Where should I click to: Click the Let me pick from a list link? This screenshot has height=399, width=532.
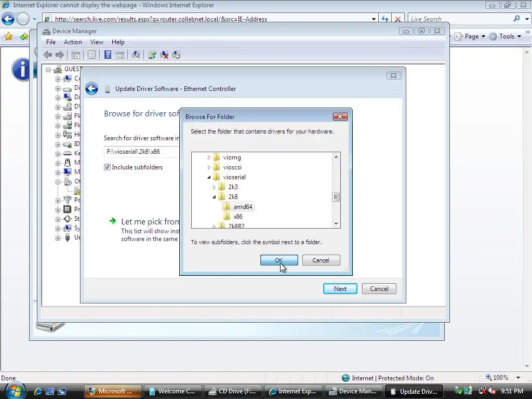point(150,221)
